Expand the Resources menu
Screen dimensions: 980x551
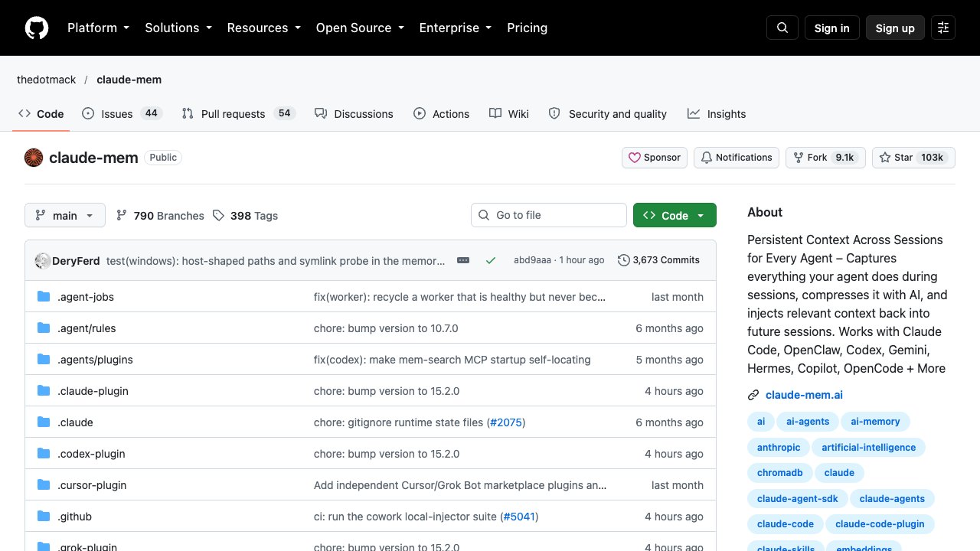pos(263,28)
